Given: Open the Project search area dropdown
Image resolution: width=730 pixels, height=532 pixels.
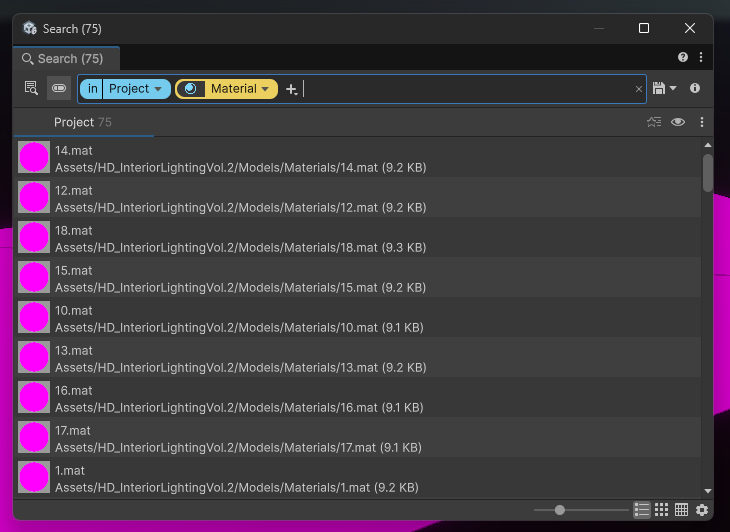Looking at the screenshot, I should pos(136,89).
